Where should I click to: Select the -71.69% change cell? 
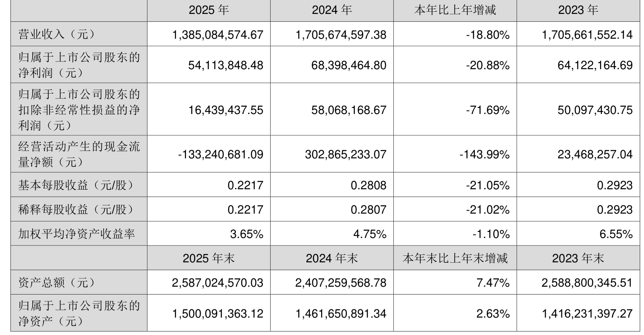click(x=489, y=110)
